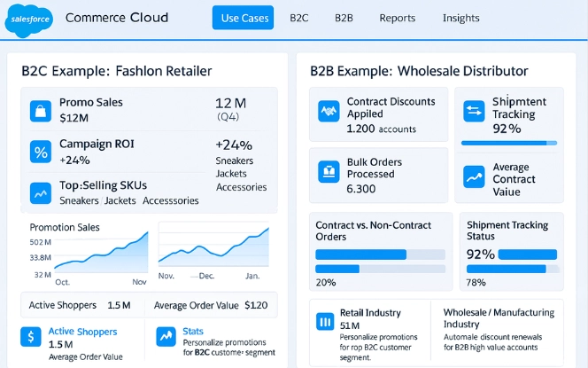588x368 pixels.
Task: Click the Average Contract Value chart icon
Action: point(474,173)
